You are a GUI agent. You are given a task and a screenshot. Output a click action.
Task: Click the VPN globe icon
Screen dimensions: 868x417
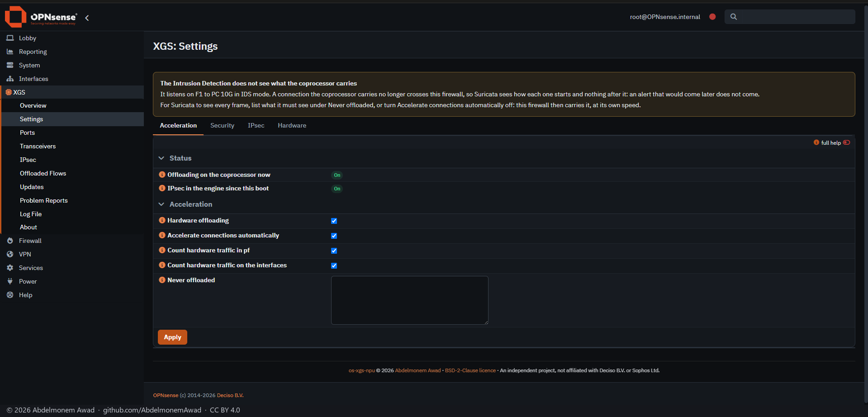coord(10,254)
